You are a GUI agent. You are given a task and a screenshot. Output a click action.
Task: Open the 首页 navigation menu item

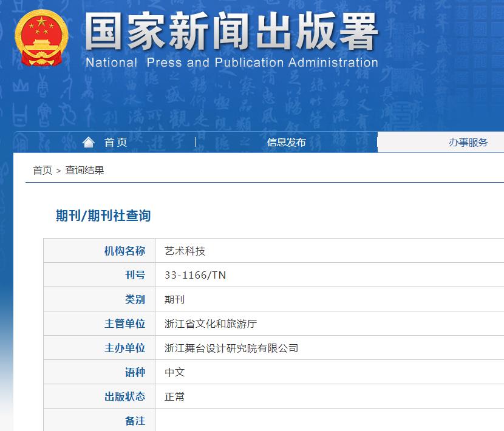115,142
